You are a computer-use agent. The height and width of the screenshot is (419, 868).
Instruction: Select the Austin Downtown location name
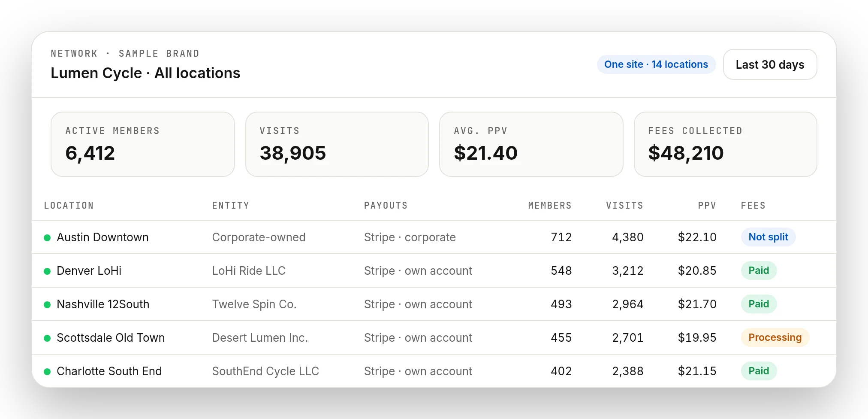(x=102, y=237)
